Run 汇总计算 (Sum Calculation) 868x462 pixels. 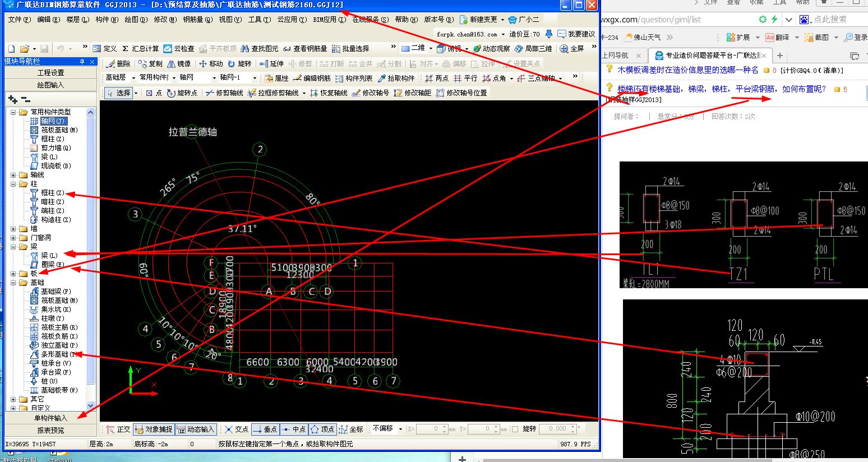(140, 49)
